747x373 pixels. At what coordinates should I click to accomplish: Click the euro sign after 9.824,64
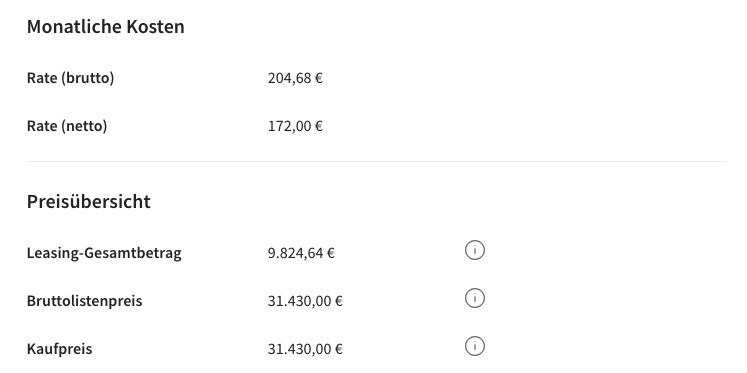[331, 253]
